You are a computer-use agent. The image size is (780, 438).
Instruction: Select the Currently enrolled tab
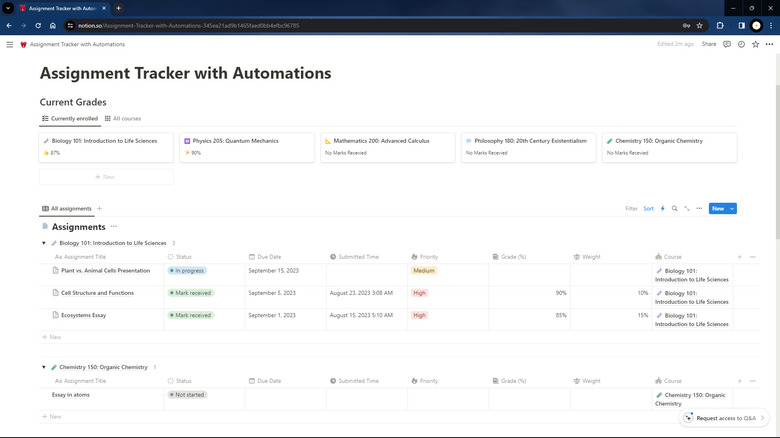70,119
